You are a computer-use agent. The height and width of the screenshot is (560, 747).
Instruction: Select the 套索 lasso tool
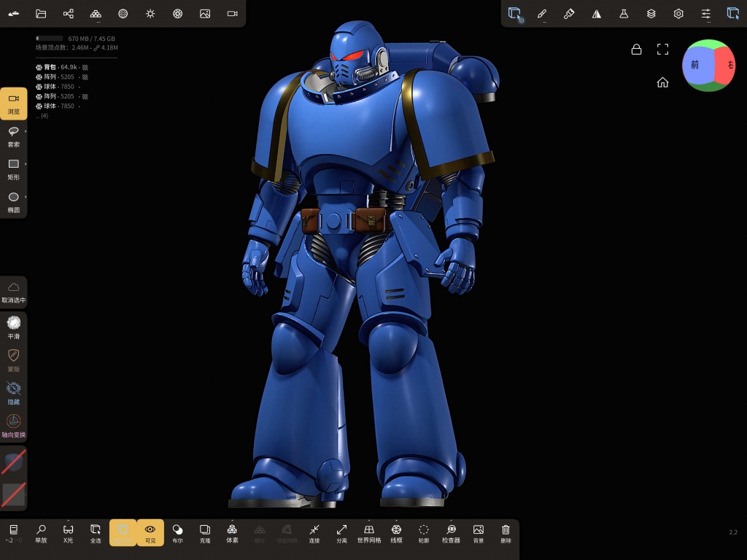[13, 136]
